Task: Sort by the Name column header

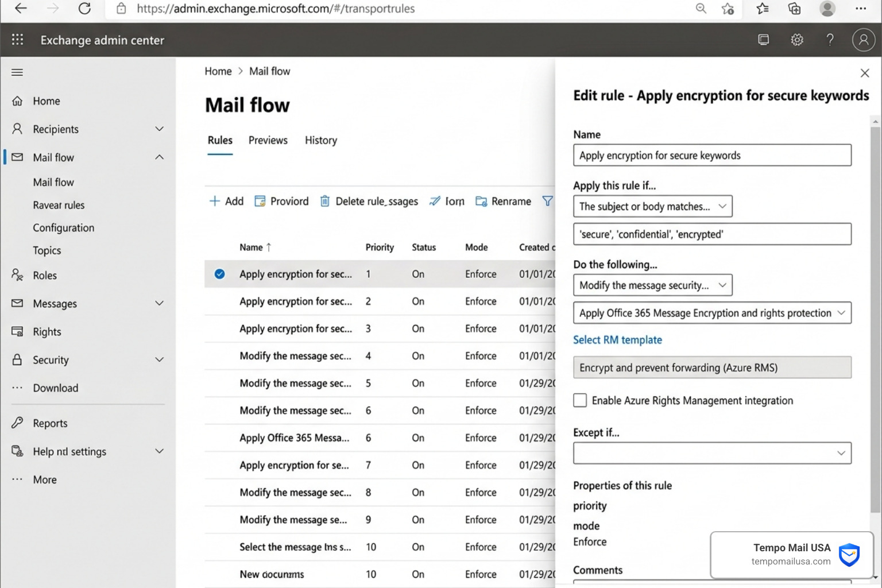Action: (x=255, y=247)
